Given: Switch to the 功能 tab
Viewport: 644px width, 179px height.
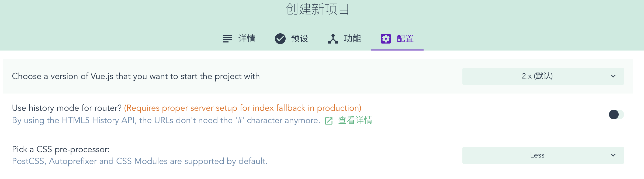Looking at the screenshot, I should point(344,39).
